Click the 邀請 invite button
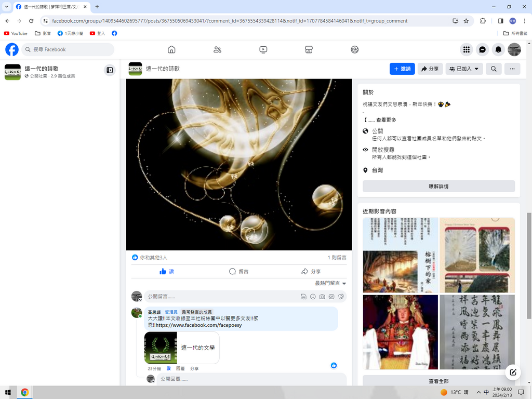Screen dimensions: 532x399 click(402, 69)
